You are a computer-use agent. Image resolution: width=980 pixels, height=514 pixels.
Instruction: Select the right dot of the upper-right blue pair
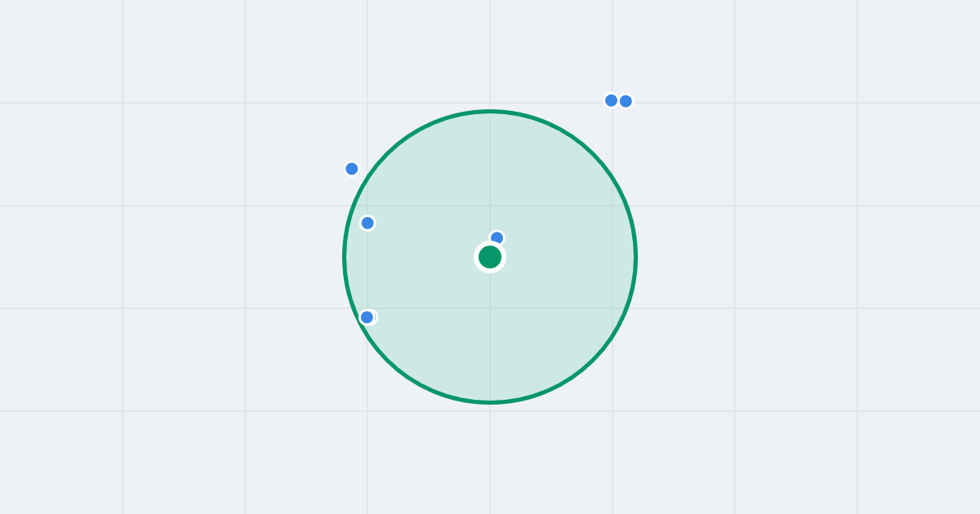(626, 101)
